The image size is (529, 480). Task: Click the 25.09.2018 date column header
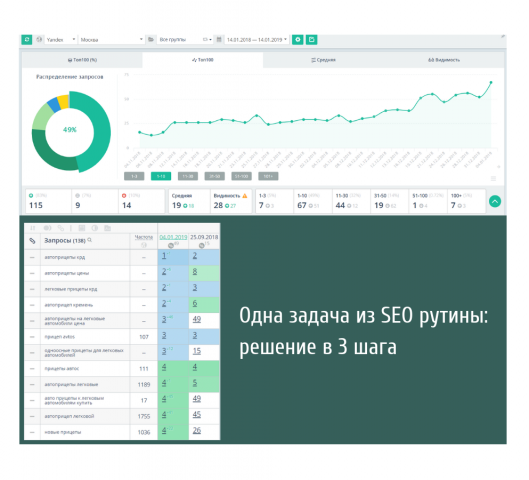pyautogui.click(x=204, y=237)
